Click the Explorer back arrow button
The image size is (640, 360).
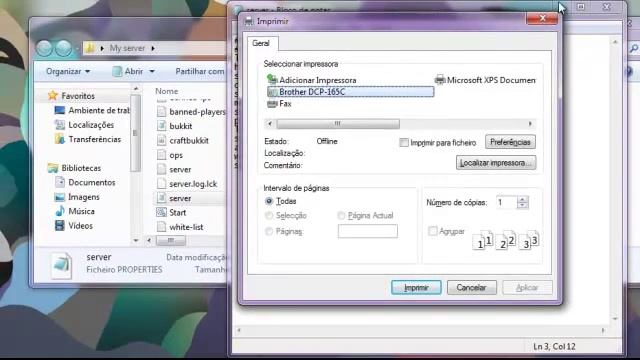point(44,49)
